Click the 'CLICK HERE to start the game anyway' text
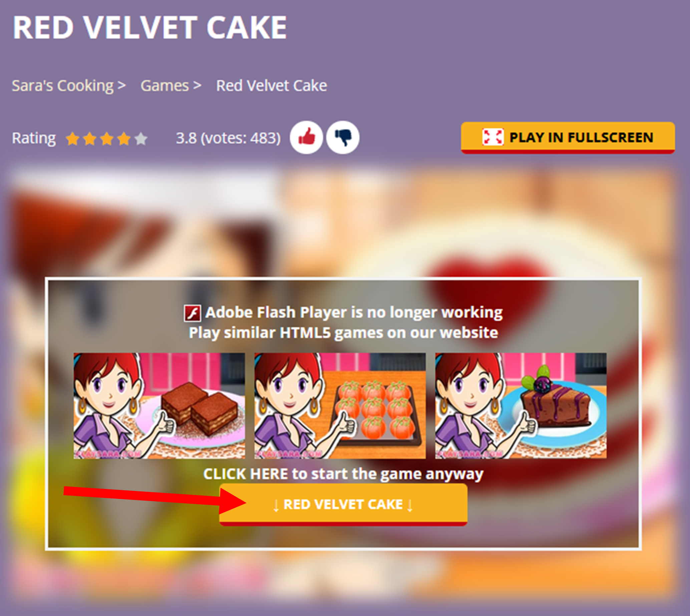This screenshot has height=616, width=690. click(x=343, y=474)
